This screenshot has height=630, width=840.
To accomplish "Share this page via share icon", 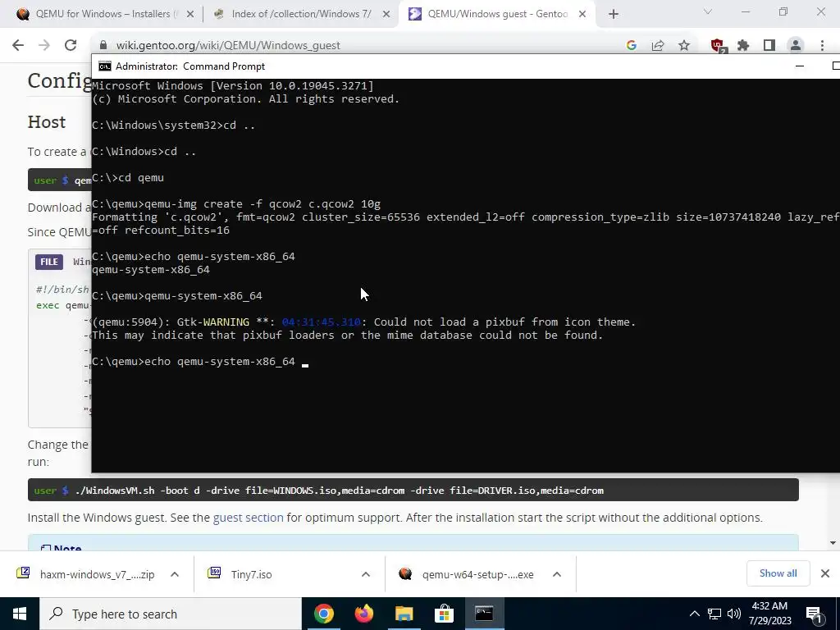I will pyautogui.click(x=658, y=46).
